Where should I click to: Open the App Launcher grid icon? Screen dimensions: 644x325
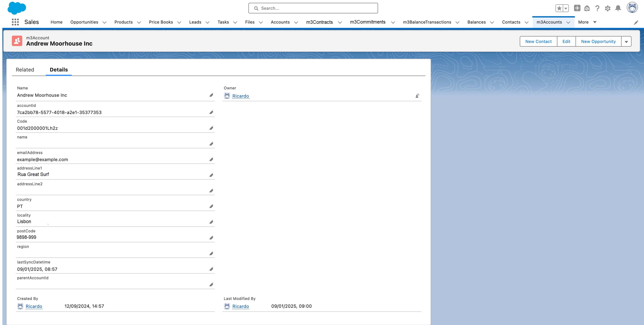point(15,22)
